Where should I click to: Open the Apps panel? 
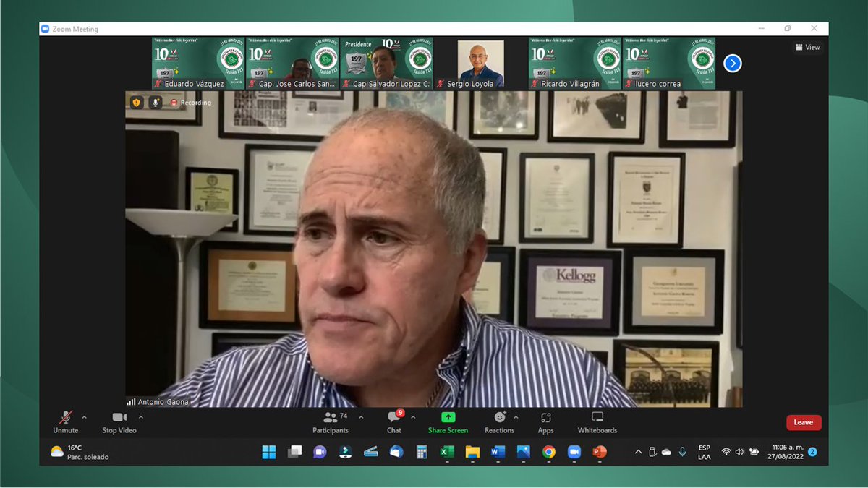tap(545, 422)
